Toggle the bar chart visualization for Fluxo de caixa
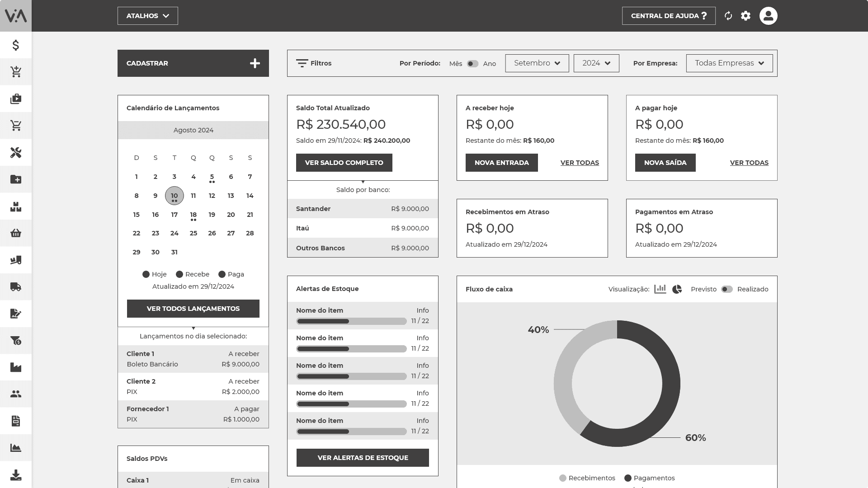The image size is (868, 488). [x=660, y=289]
